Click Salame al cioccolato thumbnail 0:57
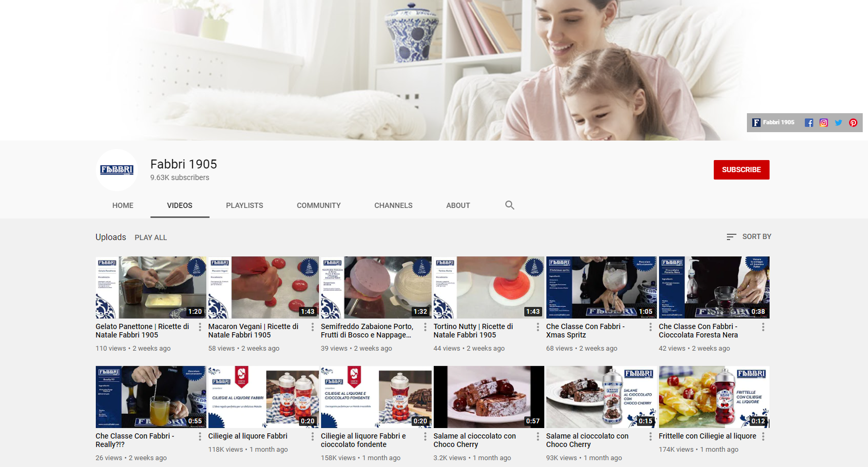 (489, 397)
